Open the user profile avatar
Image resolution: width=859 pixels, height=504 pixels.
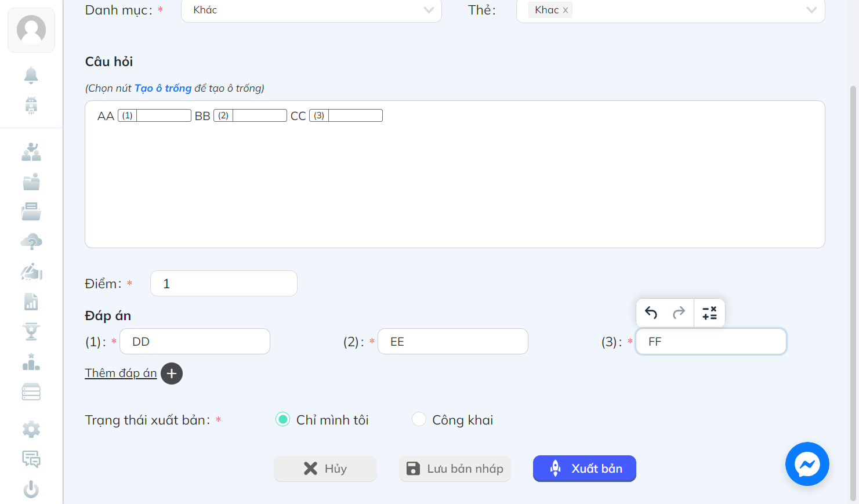31,30
